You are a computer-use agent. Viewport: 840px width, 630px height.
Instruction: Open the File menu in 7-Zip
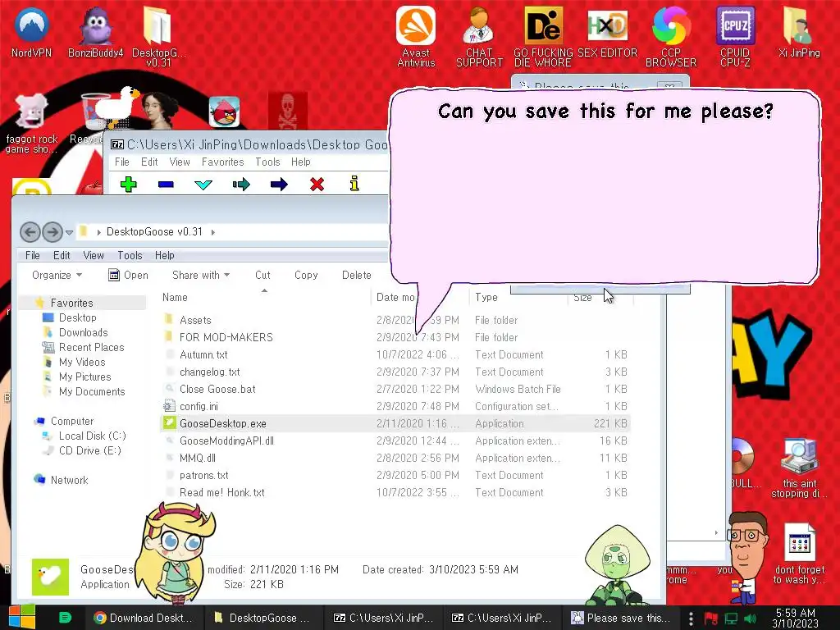coord(121,162)
